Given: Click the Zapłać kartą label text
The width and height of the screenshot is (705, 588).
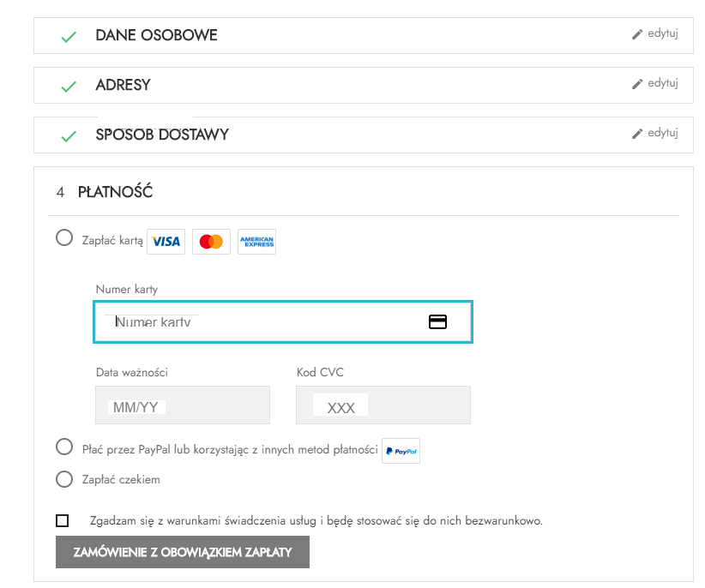Looking at the screenshot, I should click(x=112, y=241).
